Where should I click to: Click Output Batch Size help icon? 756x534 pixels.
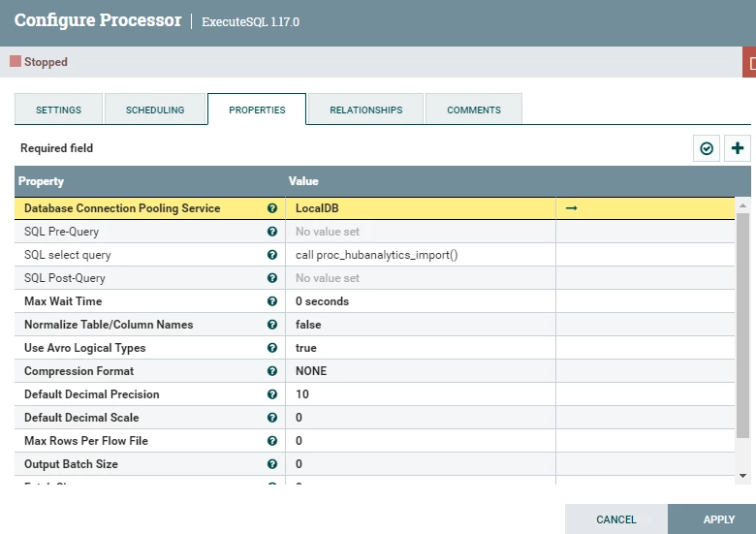pyautogui.click(x=272, y=464)
